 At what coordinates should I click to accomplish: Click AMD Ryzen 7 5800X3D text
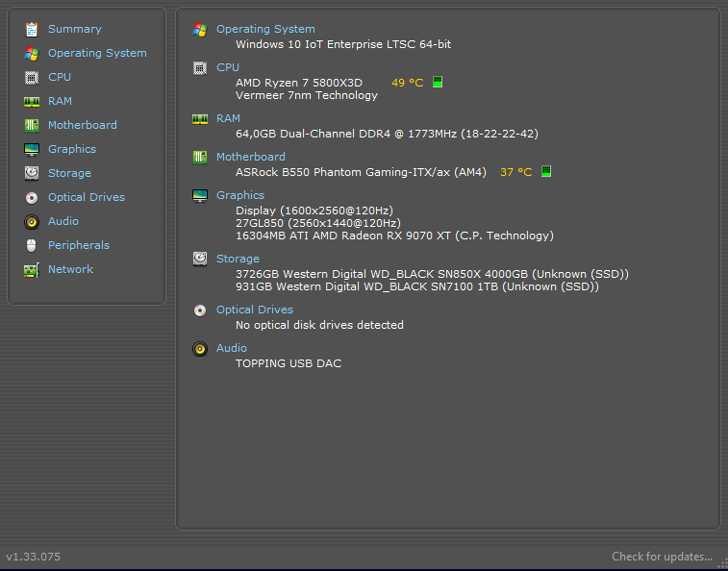pos(299,83)
